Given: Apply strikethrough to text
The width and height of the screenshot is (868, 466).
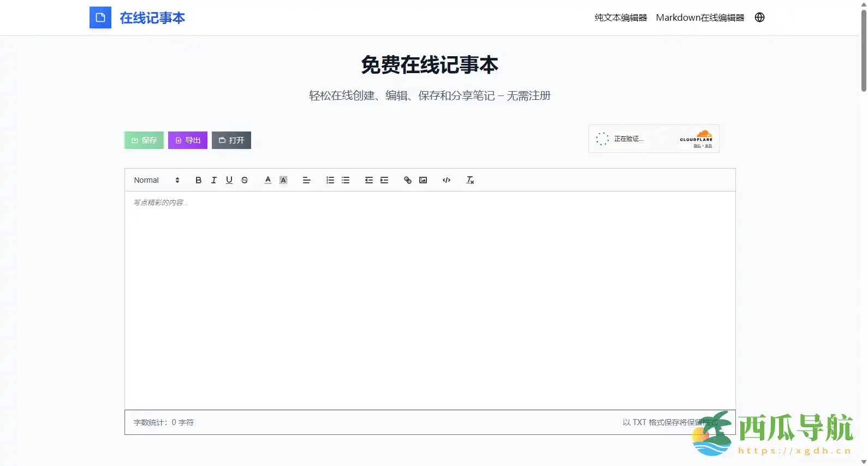Looking at the screenshot, I should (244, 180).
